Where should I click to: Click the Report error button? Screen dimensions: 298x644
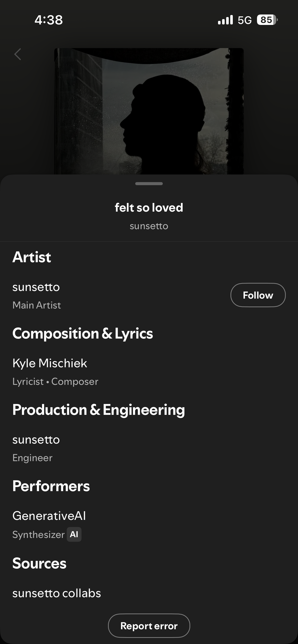149,626
